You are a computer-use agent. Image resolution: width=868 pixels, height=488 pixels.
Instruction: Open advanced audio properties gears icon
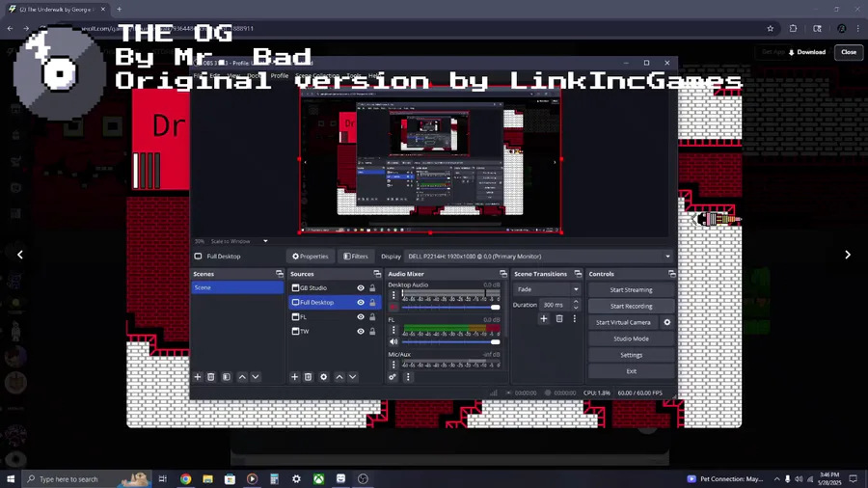click(x=393, y=377)
